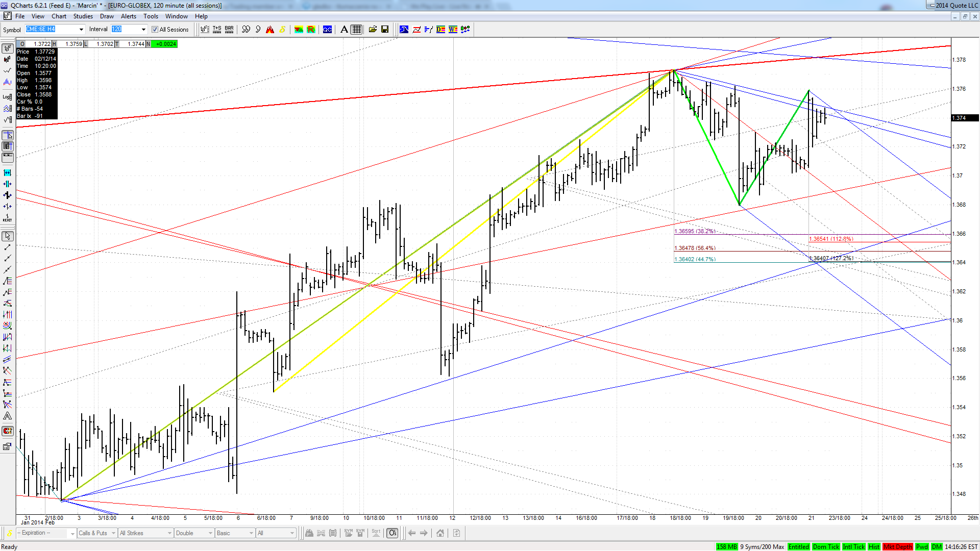Image resolution: width=980 pixels, height=551 pixels.
Task: Open the Studies menu
Action: tap(83, 16)
